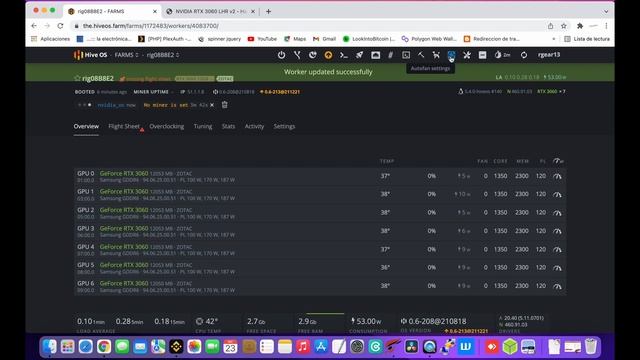Bookmark this page with star icon

(564, 26)
